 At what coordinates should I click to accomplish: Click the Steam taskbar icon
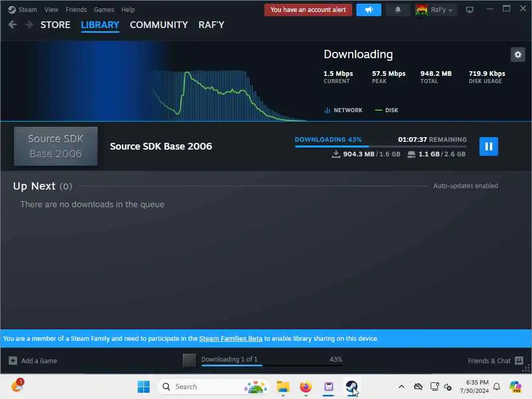(x=351, y=387)
